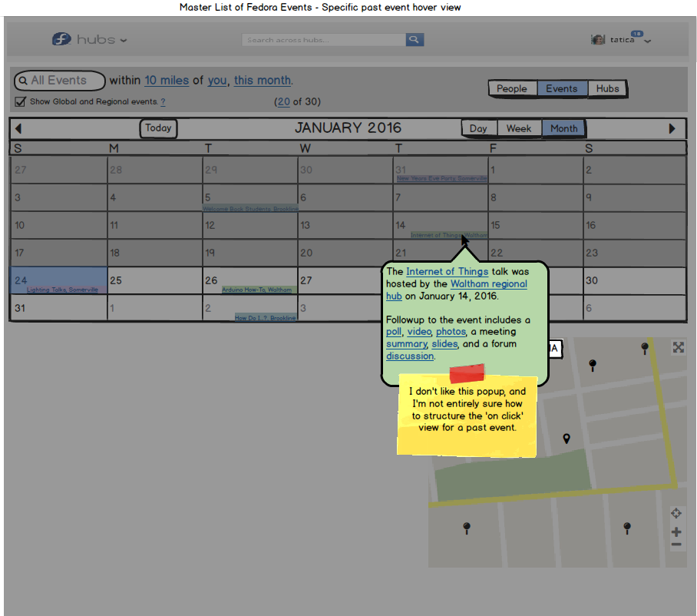Open the hubs dropdown chevron
Viewport: 697px width, 616px height.
click(x=124, y=41)
